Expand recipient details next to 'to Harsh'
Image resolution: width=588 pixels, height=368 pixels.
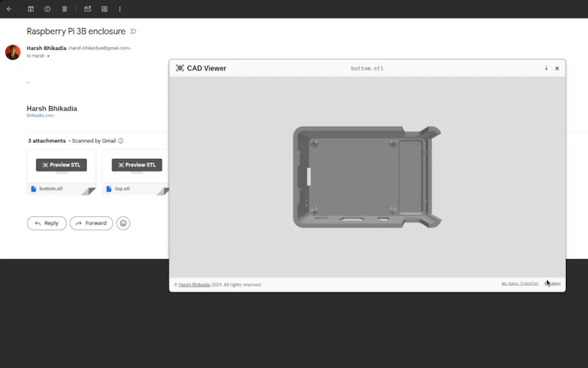tap(48, 56)
